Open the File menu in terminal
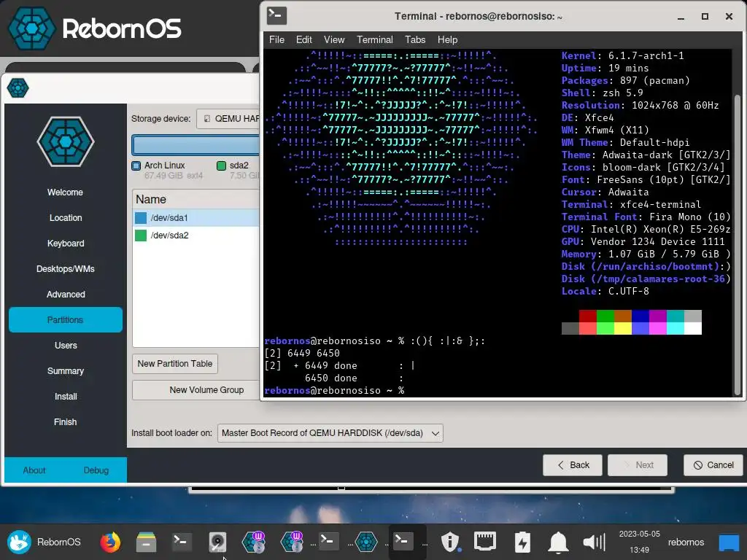Image resolution: width=747 pixels, height=560 pixels. pyautogui.click(x=276, y=40)
